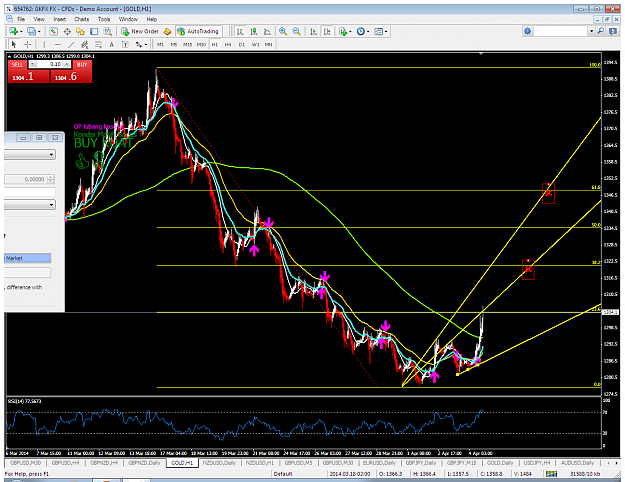Open the View menu

point(39,19)
